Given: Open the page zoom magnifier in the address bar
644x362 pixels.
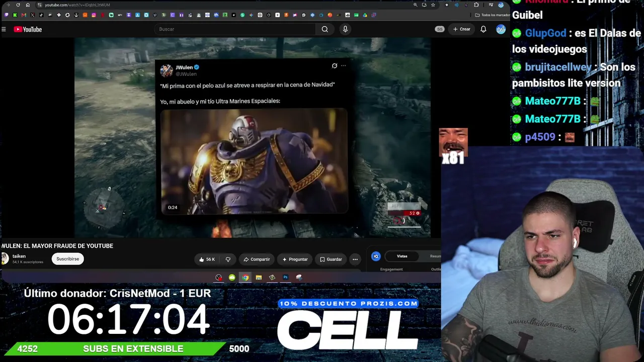Looking at the screenshot, I should (x=415, y=5).
